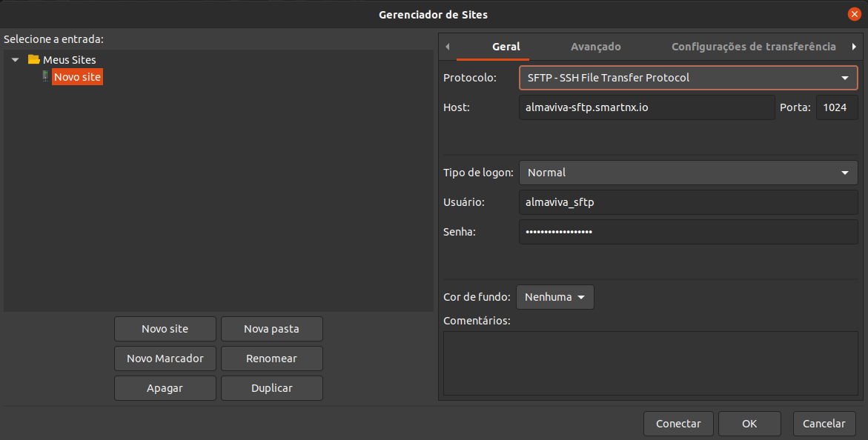Click the Host input field
This screenshot has height=440, width=868.
tap(646, 107)
